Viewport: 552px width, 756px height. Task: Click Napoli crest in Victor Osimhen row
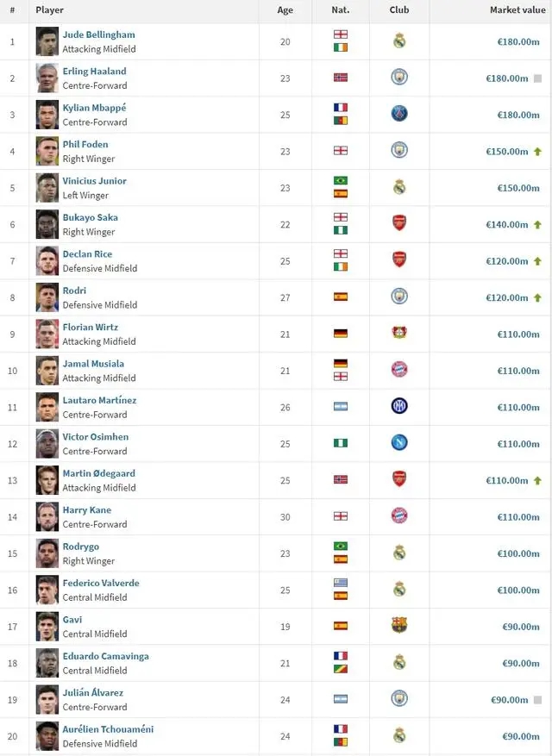399,443
